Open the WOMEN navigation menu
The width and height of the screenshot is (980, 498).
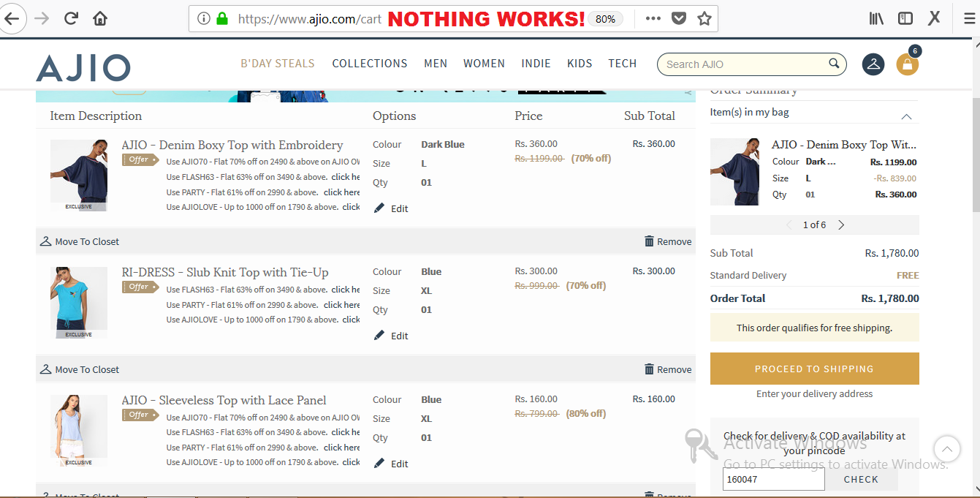484,64
